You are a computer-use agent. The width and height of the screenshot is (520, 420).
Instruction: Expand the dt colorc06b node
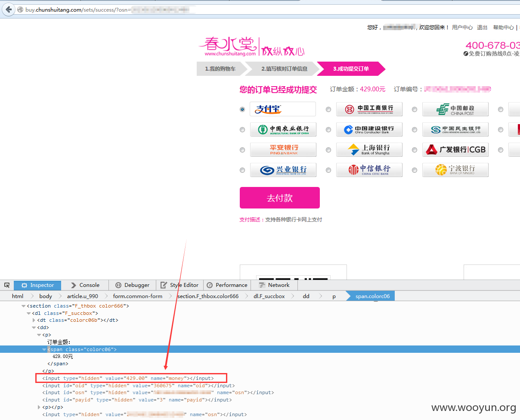point(34,320)
